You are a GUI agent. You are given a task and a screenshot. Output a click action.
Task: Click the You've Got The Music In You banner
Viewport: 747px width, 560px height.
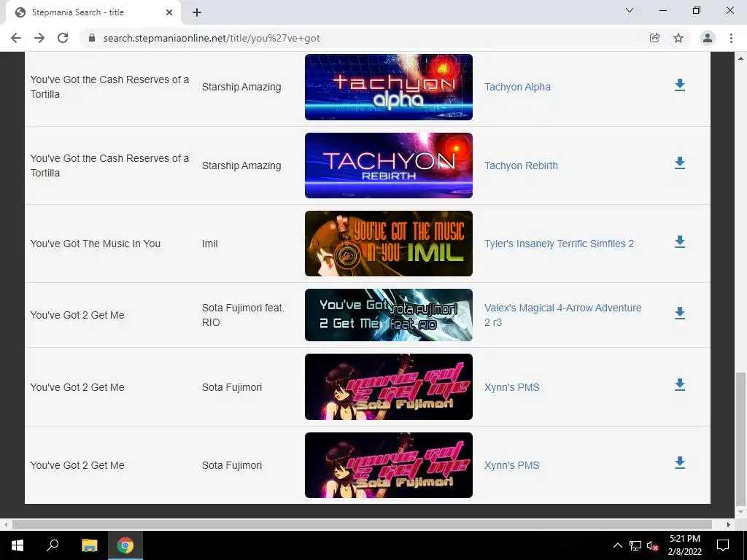point(389,244)
